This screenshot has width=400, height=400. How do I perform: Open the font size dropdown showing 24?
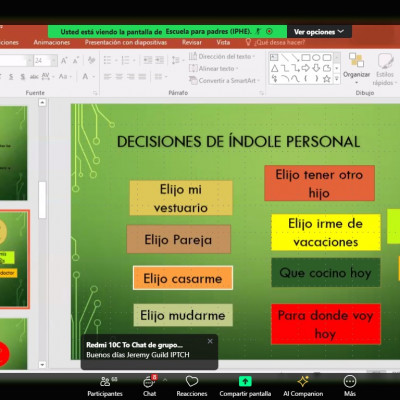[x=42, y=60]
